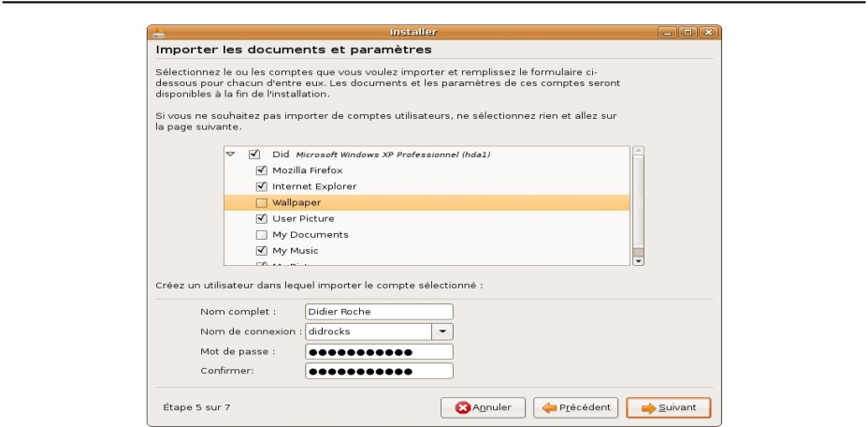
Task: Minimize the Installer window
Action: [668, 32]
